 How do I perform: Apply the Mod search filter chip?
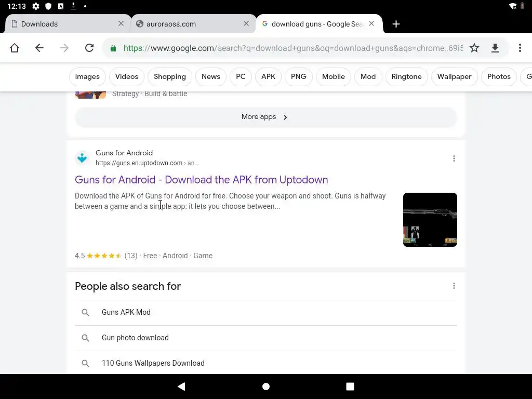(368, 77)
